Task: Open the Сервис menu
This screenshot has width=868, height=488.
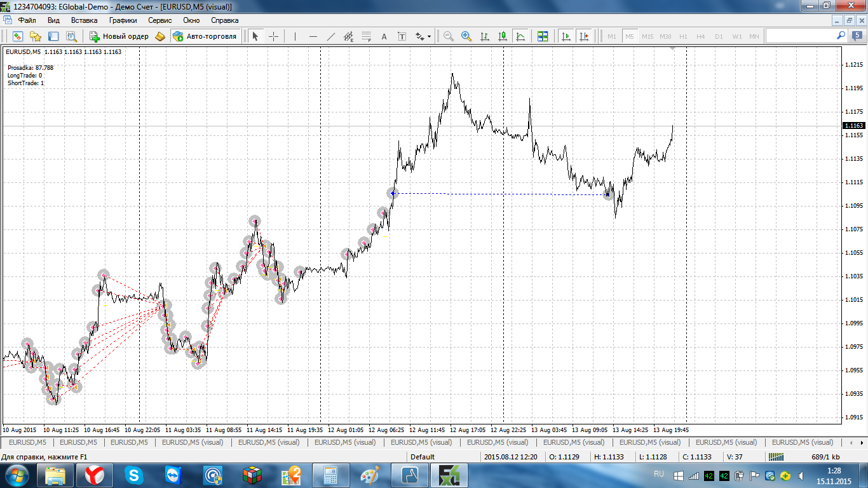Action: [160, 20]
